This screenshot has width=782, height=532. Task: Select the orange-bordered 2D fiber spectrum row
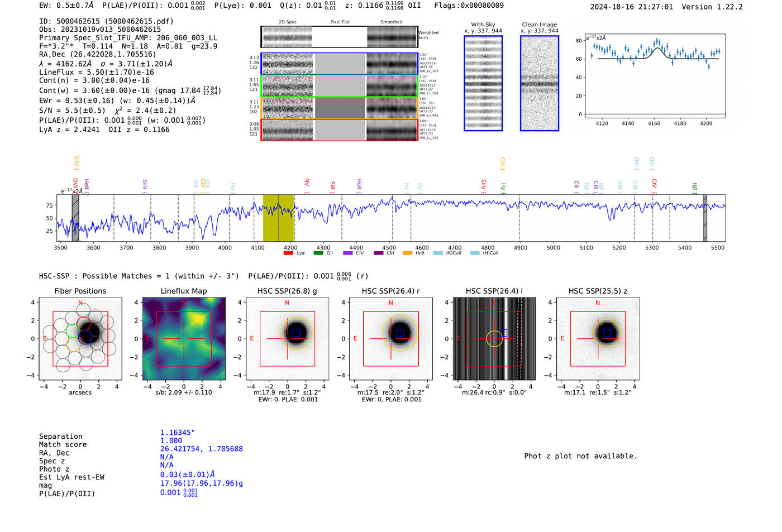[339, 108]
